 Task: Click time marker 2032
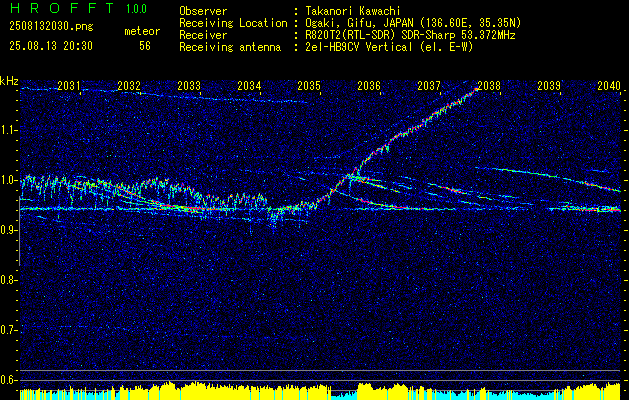click(x=129, y=85)
